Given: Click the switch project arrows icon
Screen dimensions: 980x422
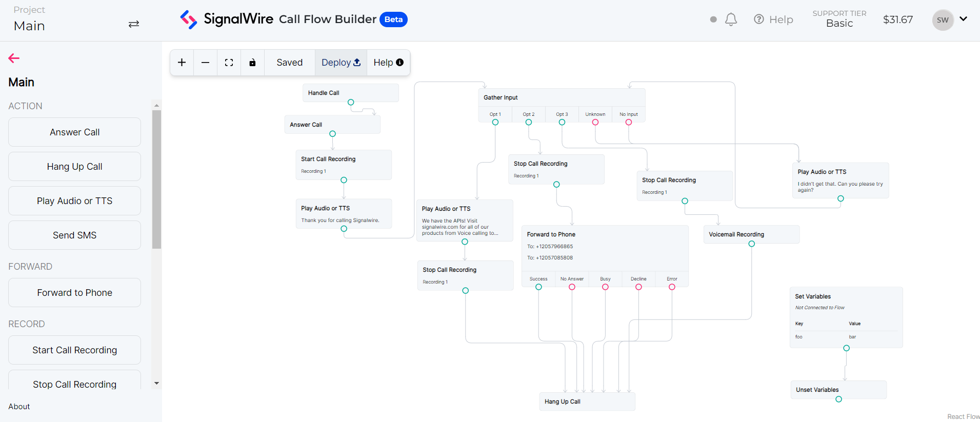Looking at the screenshot, I should pyautogui.click(x=134, y=24).
